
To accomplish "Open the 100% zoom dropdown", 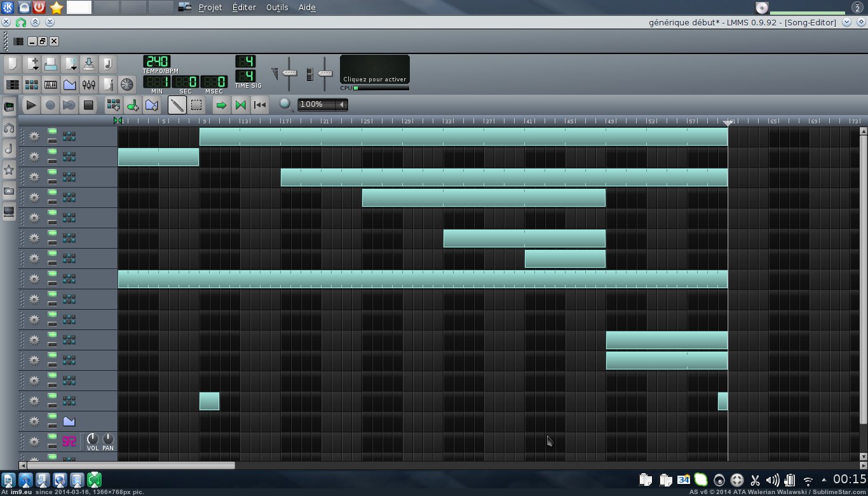I will click(x=342, y=104).
